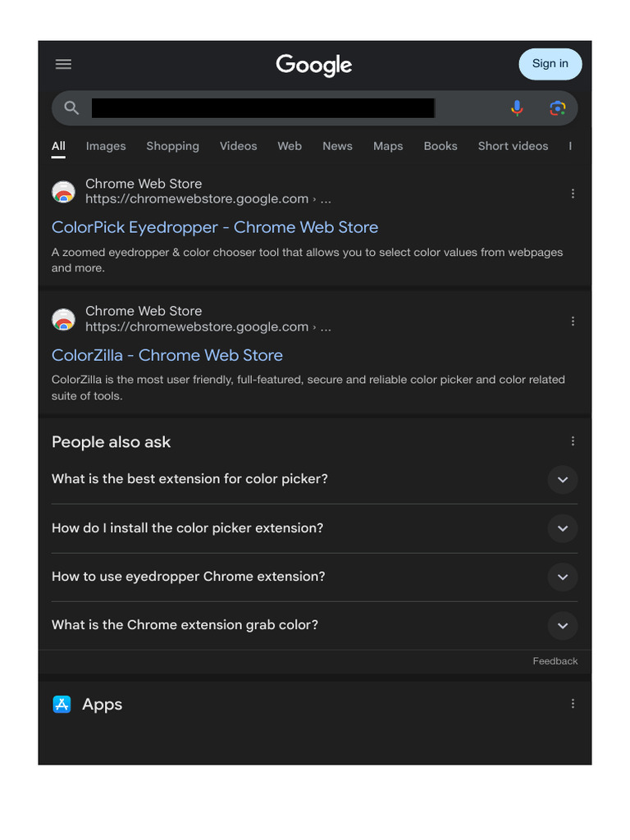630x840 pixels.
Task: Expand "How do I install" question
Action: coord(562,528)
